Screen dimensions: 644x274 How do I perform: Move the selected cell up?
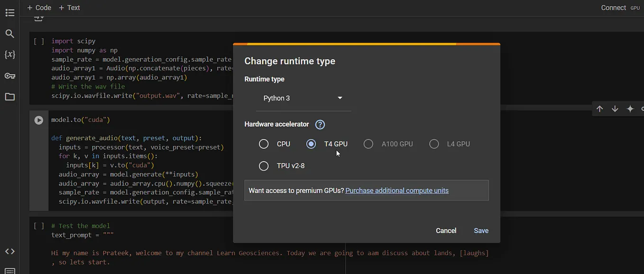(599, 109)
